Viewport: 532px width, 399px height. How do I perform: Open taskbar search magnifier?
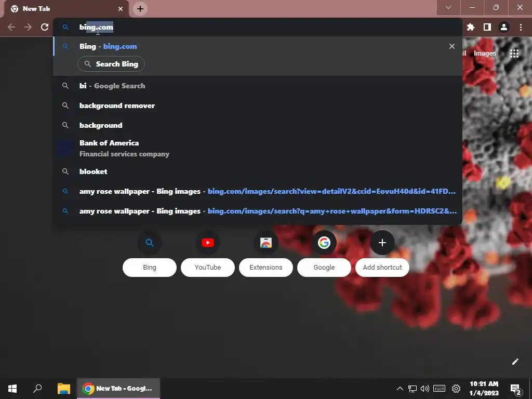tap(37, 389)
